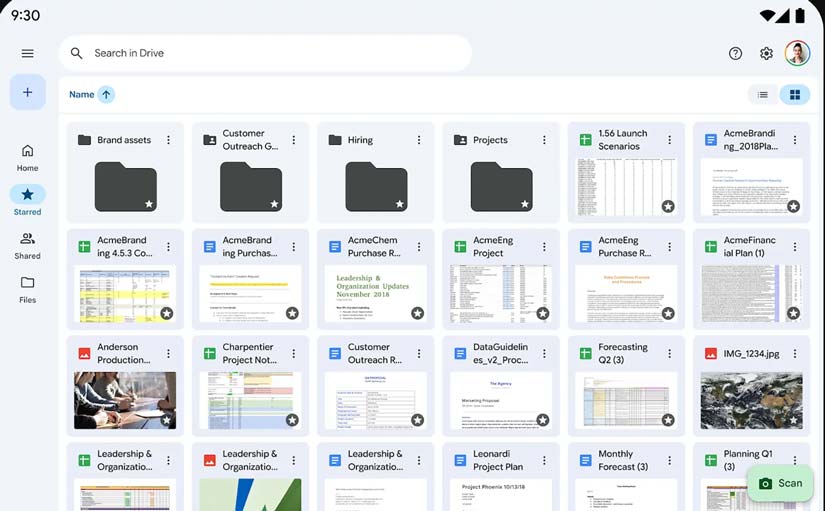The image size is (825, 511).
Task: Select the Starred sidebar tab
Action: click(x=27, y=201)
